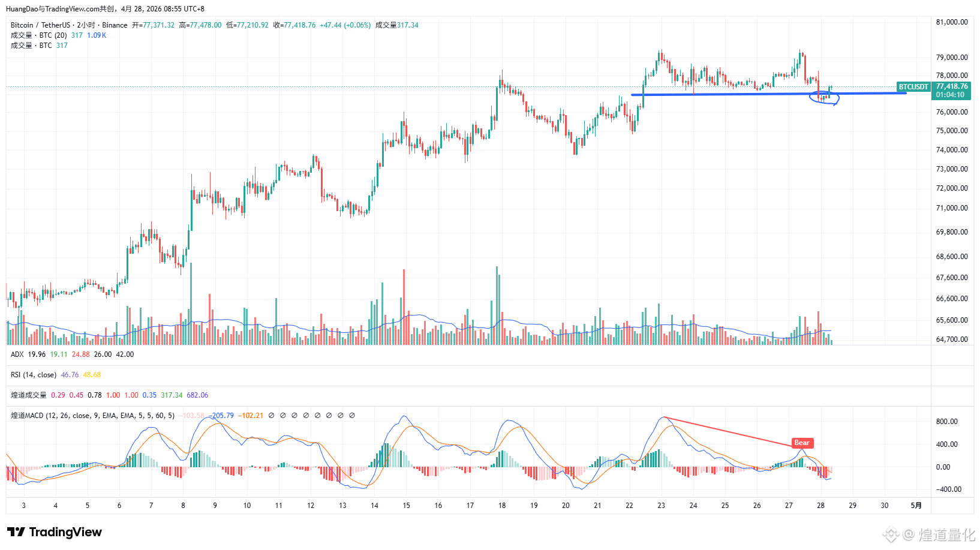This screenshot has width=980, height=550.
Task: Click date 23 on the time axis
Action: click(661, 506)
